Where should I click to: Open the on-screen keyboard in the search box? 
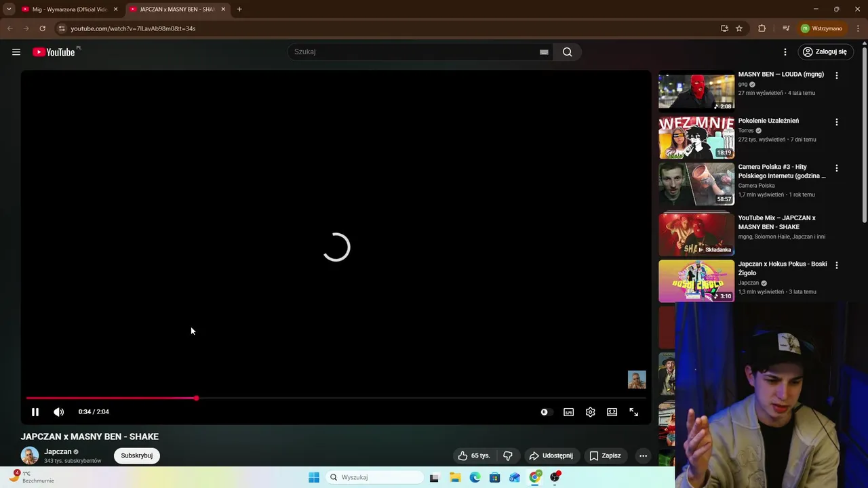pos(544,52)
